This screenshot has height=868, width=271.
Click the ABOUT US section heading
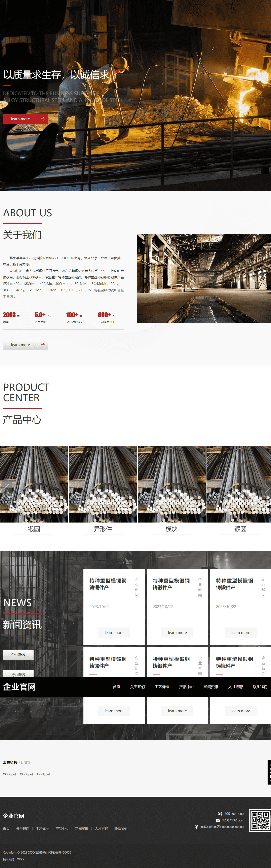(27, 213)
